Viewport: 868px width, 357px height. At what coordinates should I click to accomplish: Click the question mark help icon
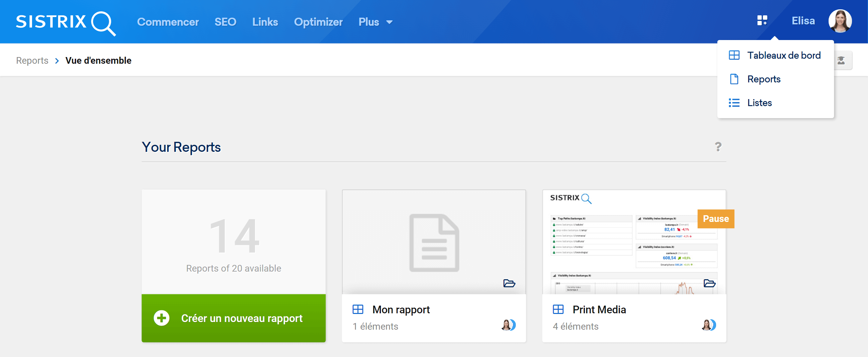[x=718, y=146]
